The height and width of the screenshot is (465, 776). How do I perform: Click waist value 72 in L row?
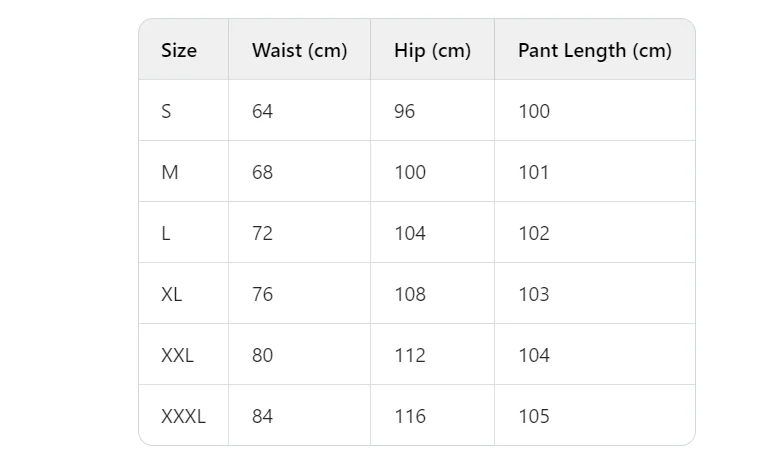click(262, 233)
